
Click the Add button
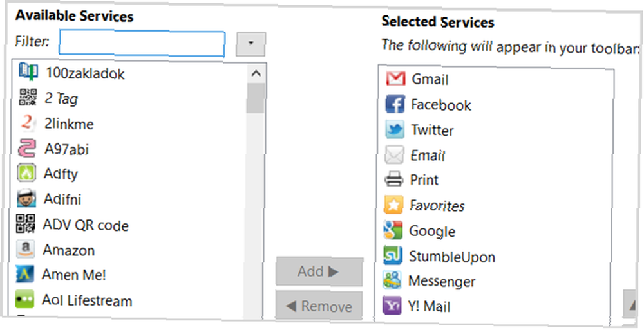(x=319, y=271)
